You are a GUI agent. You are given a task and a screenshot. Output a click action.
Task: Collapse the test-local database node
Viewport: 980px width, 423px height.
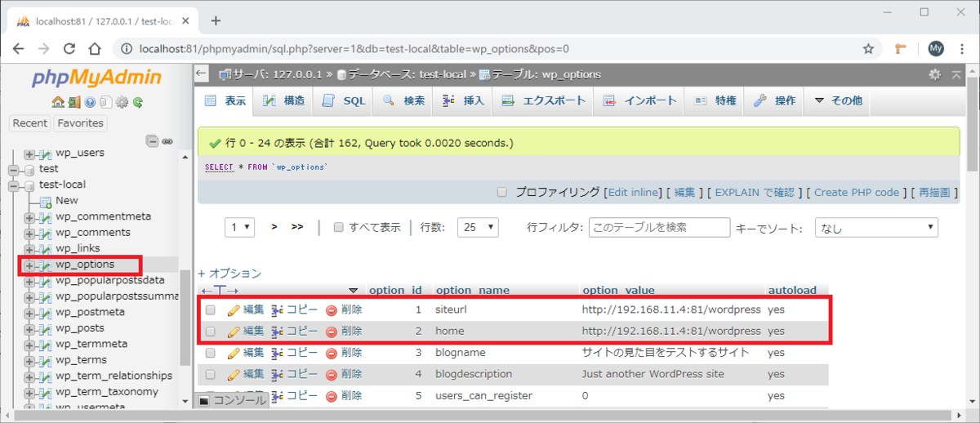pyautogui.click(x=13, y=185)
